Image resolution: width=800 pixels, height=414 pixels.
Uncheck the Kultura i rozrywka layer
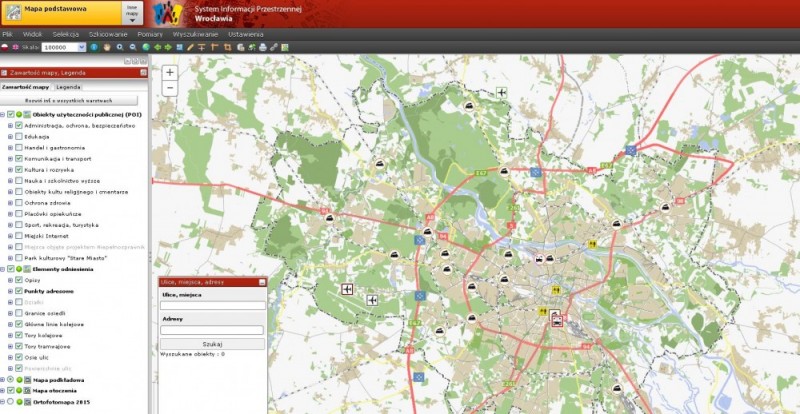(19, 170)
